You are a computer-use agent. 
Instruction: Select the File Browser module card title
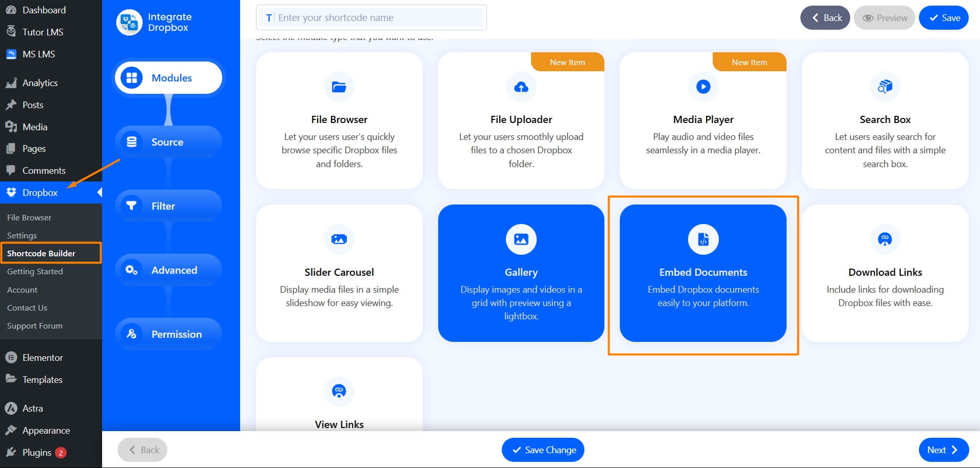coord(339,119)
